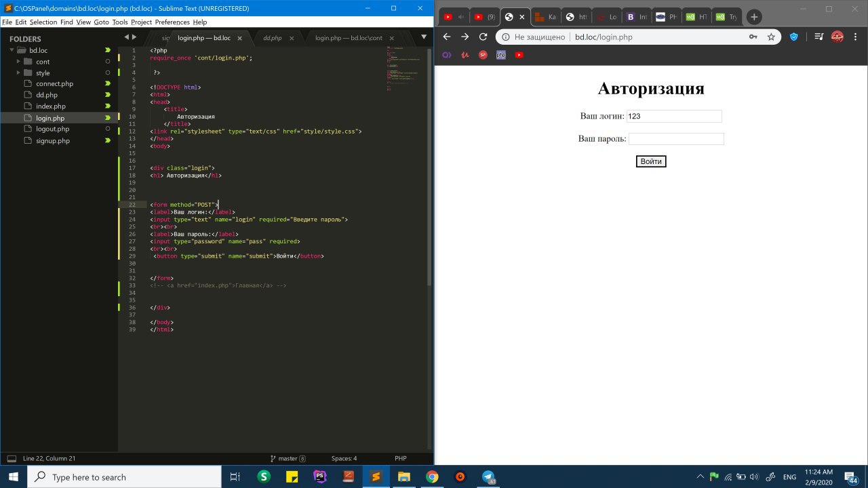868x488 pixels.
Task: Click the Ваш пароль password field
Action: coord(676,139)
